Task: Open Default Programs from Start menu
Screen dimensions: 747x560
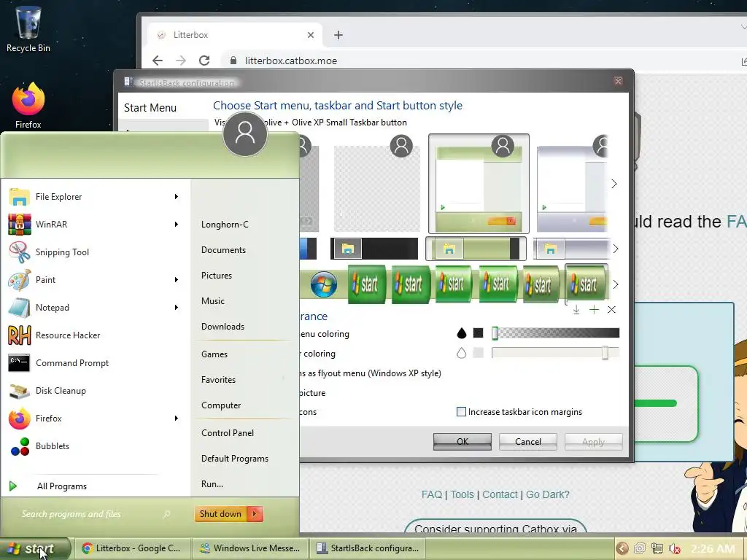Action: click(x=234, y=459)
